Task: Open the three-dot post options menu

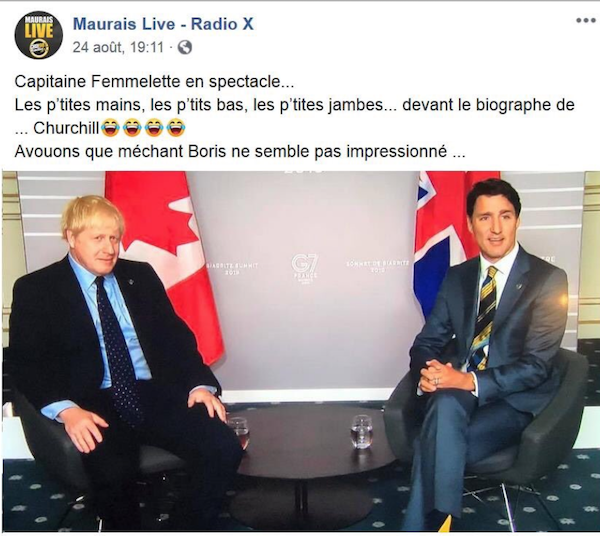Action: pyautogui.click(x=585, y=21)
